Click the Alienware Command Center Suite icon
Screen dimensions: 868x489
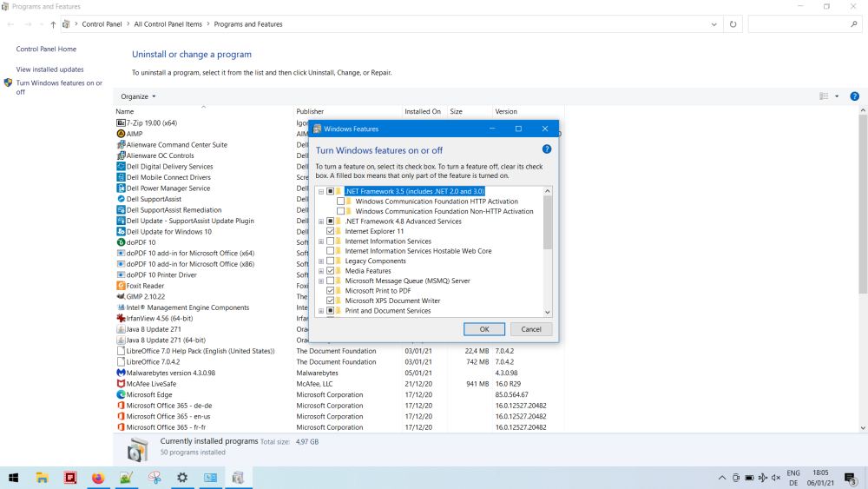[x=121, y=144]
